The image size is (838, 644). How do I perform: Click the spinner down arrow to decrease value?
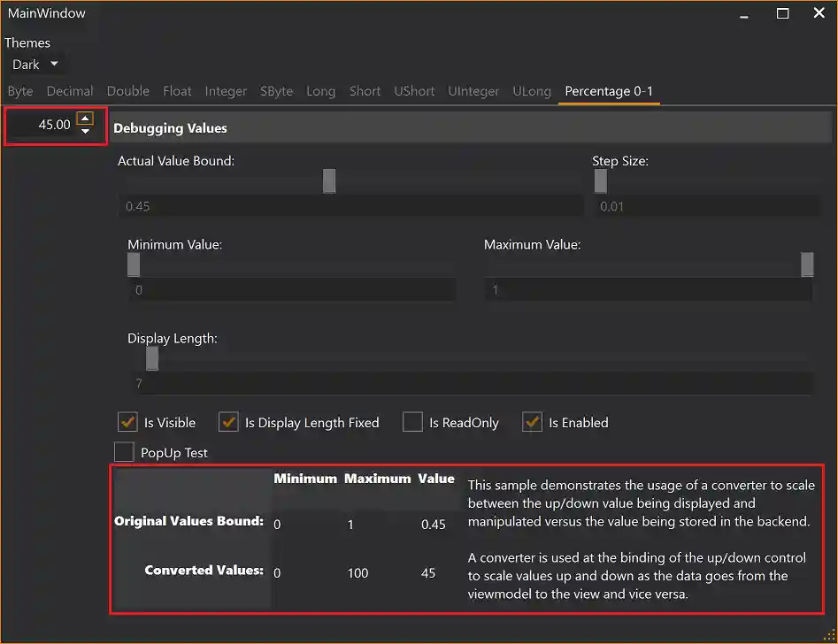[85, 131]
